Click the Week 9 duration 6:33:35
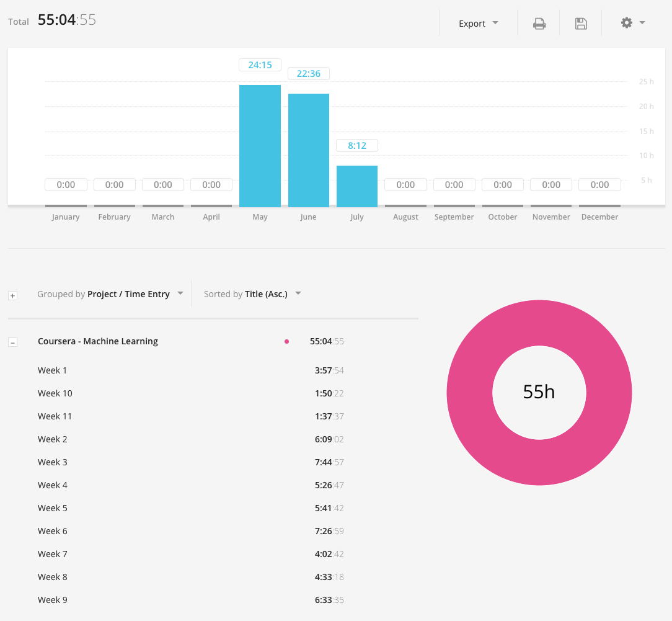Viewport: 672px width, 621px height. (329, 600)
